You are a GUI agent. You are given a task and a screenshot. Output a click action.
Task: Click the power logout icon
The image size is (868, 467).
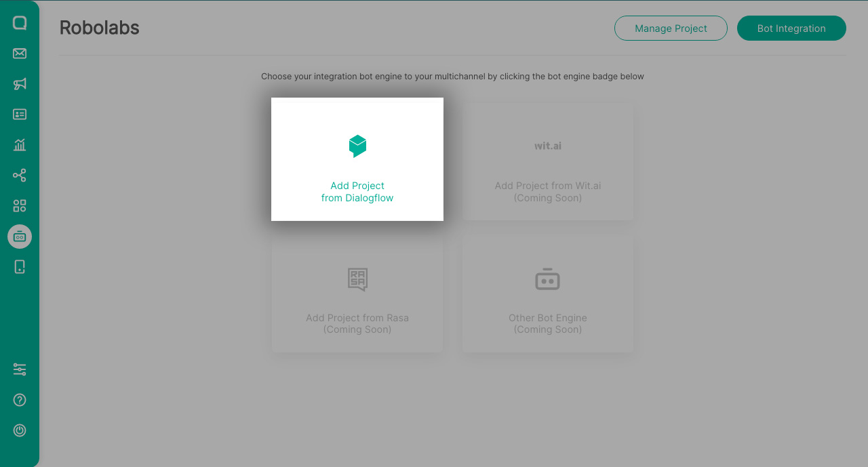point(19,430)
